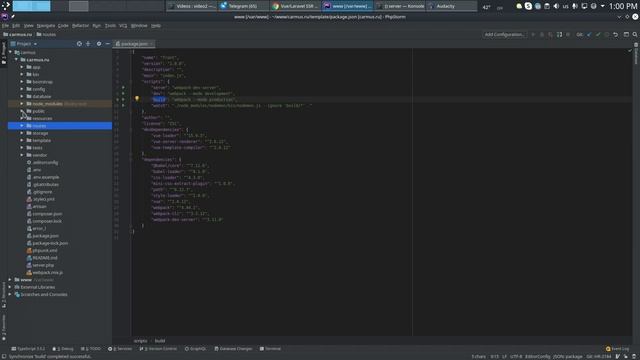Expand the vendor folder arrow
The width and height of the screenshot is (640, 360).
(x=22, y=155)
